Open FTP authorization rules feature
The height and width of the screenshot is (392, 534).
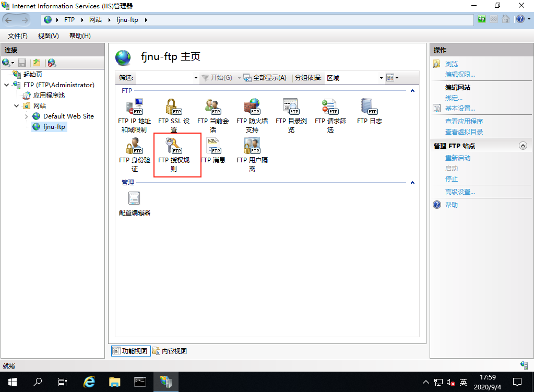(174, 155)
